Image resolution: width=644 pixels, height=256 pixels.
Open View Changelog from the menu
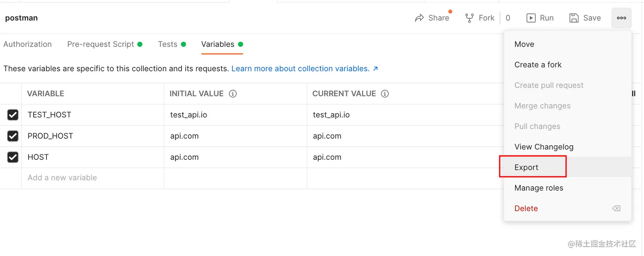point(544,147)
